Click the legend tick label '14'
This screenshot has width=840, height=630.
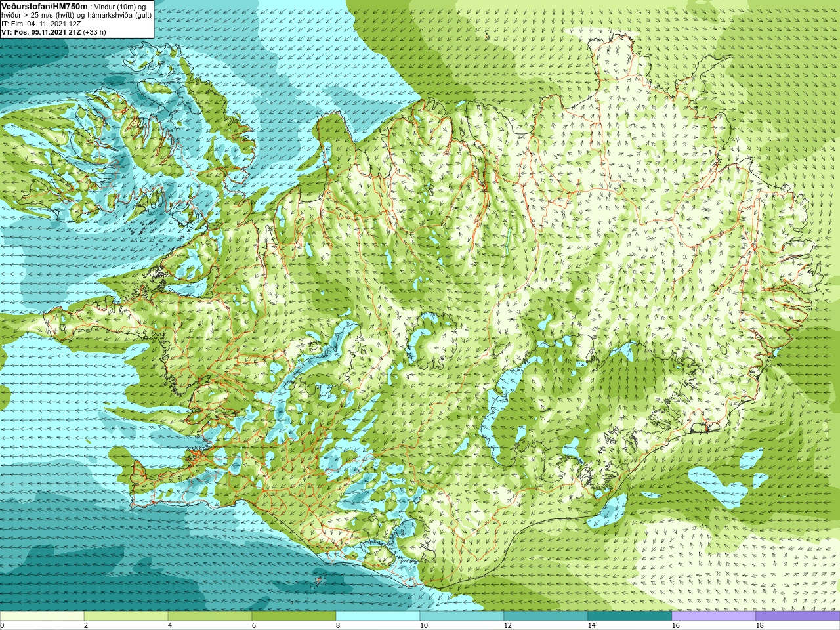pos(591,625)
